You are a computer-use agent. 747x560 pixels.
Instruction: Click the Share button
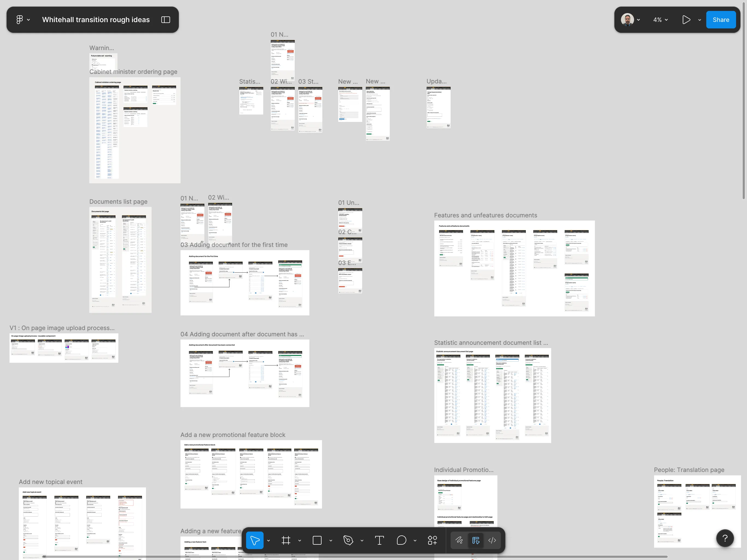pyautogui.click(x=721, y=20)
